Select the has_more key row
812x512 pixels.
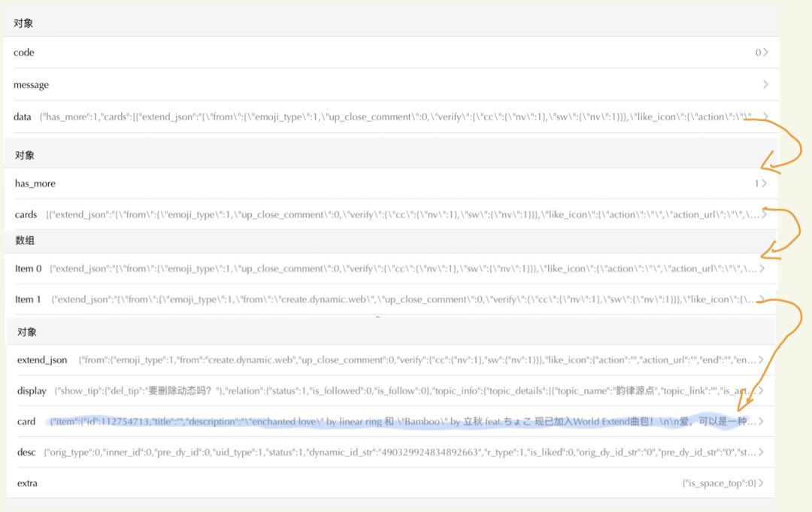click(391, 183)
